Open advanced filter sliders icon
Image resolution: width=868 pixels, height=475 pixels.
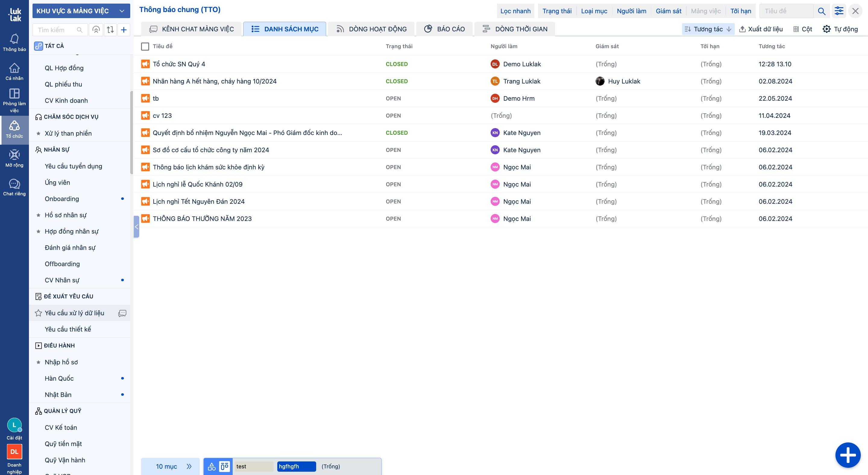[x=839, y=11]
